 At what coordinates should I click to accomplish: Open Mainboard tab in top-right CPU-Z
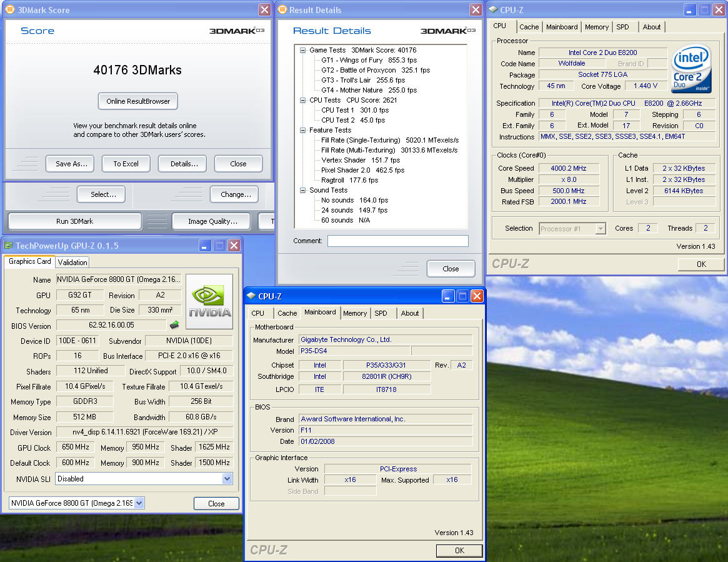[x=562, y=27]
